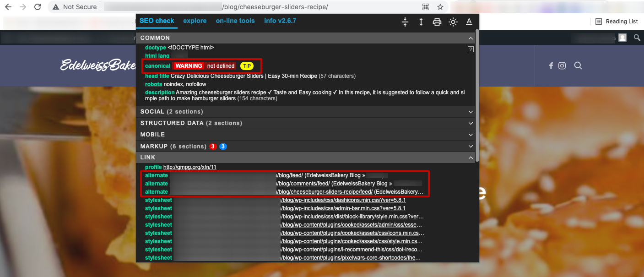Viewport: 644px width, 277px height.
Task: Expand the MOBILE section
Action: pyautogui.click(x=471, y=135)
